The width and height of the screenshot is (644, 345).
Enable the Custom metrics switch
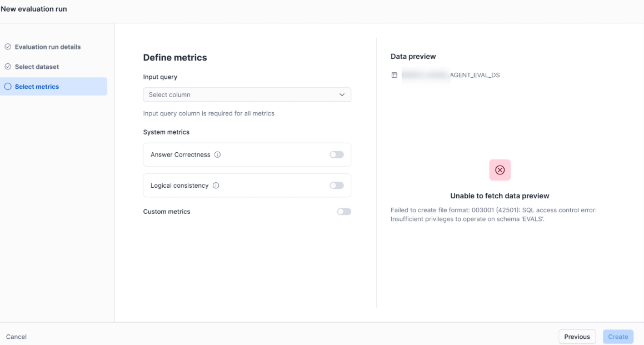coord(344,212)
